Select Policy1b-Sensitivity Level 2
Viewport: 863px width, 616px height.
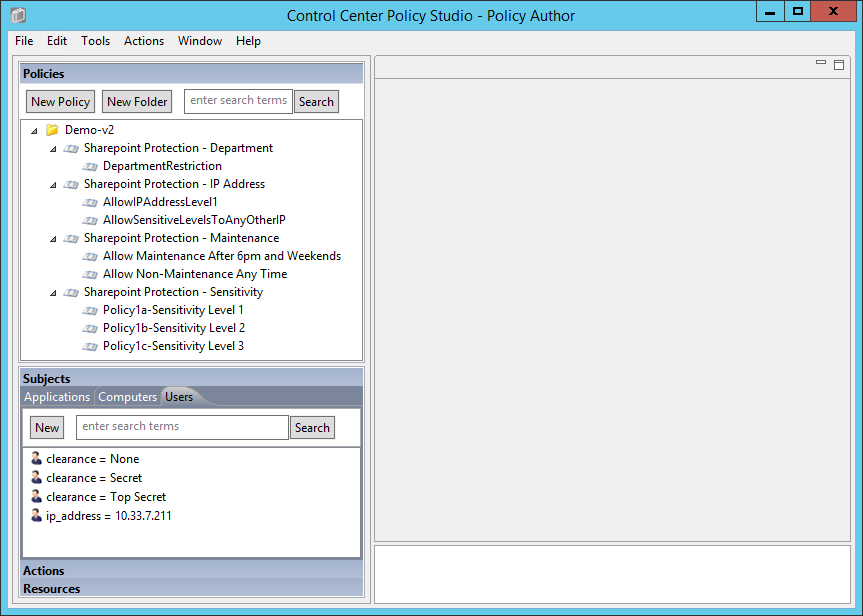[174, 328]
